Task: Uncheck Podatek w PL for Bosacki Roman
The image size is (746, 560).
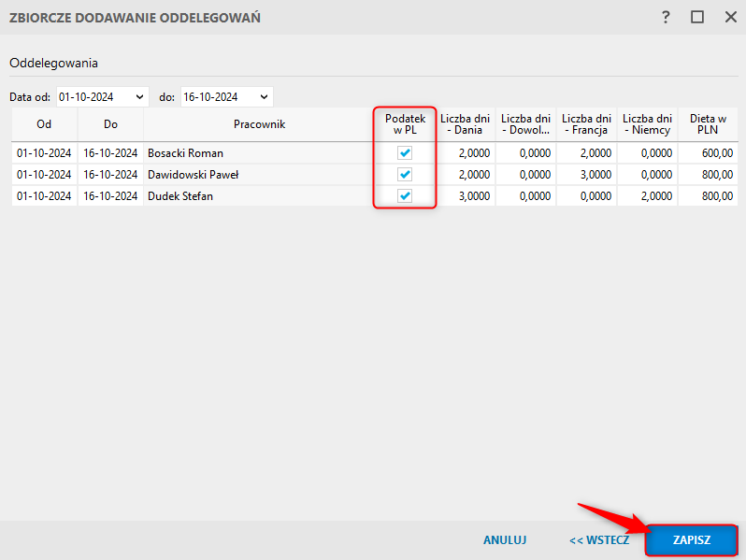Action: point(405,152)
